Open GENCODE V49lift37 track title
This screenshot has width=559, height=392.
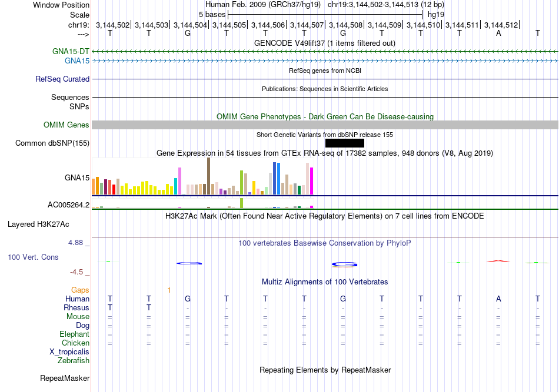[x=325, y=43]
